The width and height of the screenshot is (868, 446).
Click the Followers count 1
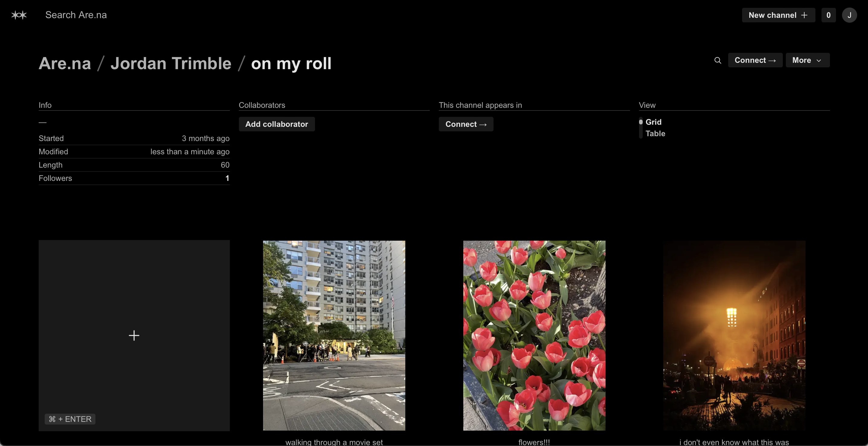click(227, 178)
